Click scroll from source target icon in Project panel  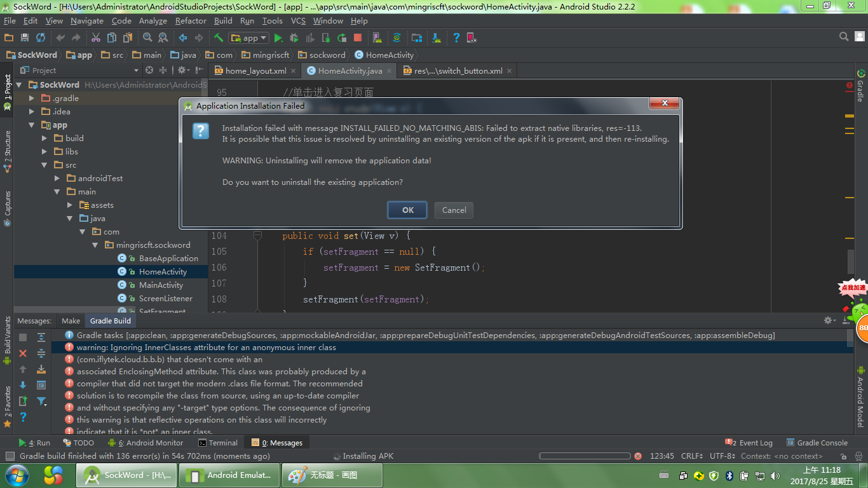(149, 70)
